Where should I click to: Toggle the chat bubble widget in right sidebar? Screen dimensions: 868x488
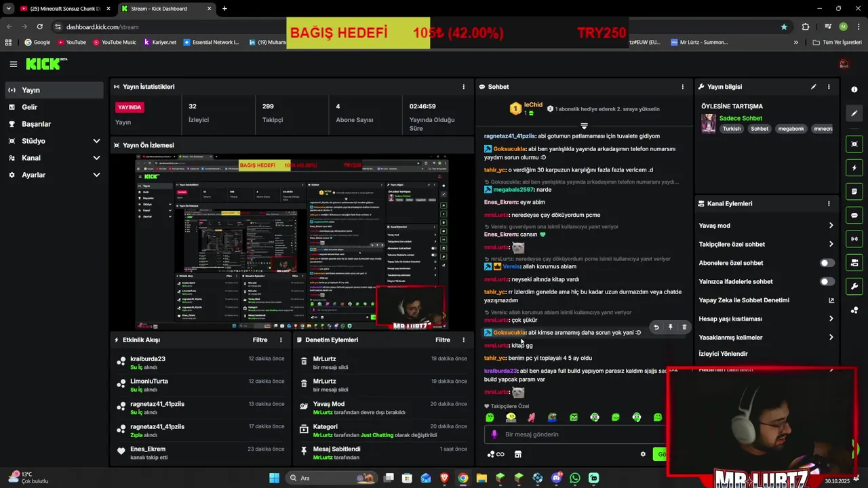coord(854,215)
